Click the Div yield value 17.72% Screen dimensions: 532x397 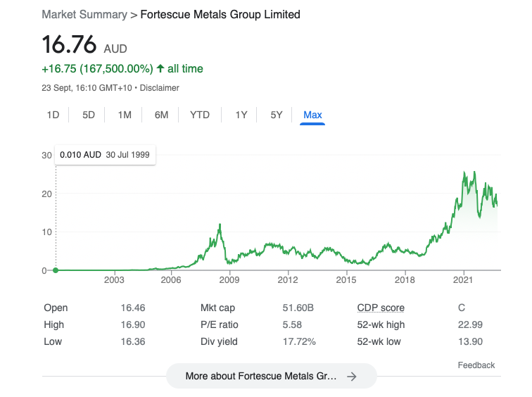click(299, 341)
